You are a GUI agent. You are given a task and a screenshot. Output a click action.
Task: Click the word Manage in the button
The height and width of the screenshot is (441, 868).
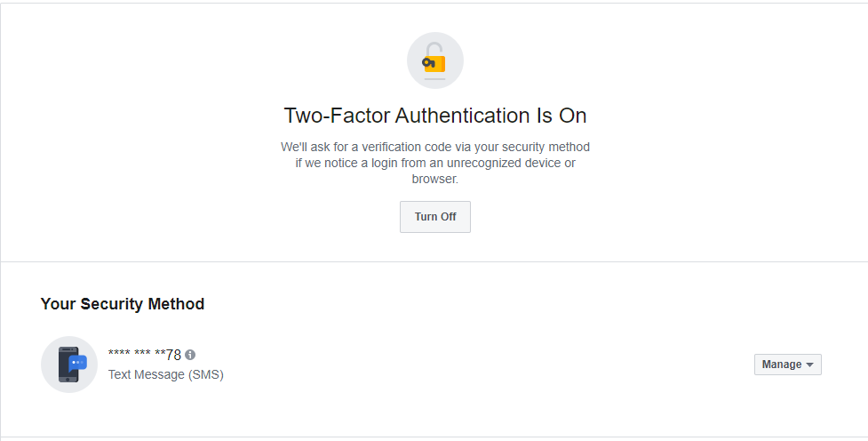[x=781, y=365]
